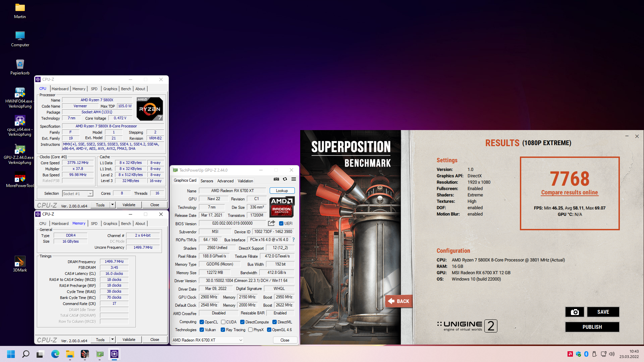Image resolution: width=644 pixels, height=362 pixels.
Task: Click the Tools button in upper CPU-Z
Action: coord(100,205)
